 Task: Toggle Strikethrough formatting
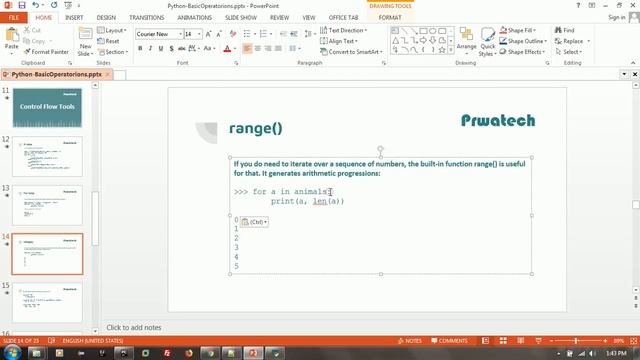click(x=182, y=49)
